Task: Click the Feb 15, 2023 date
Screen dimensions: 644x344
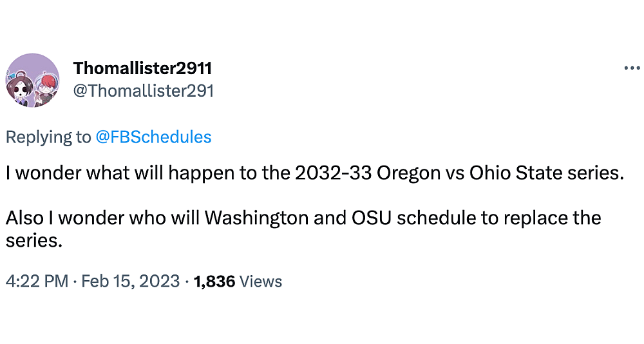Action: [130, 282]
